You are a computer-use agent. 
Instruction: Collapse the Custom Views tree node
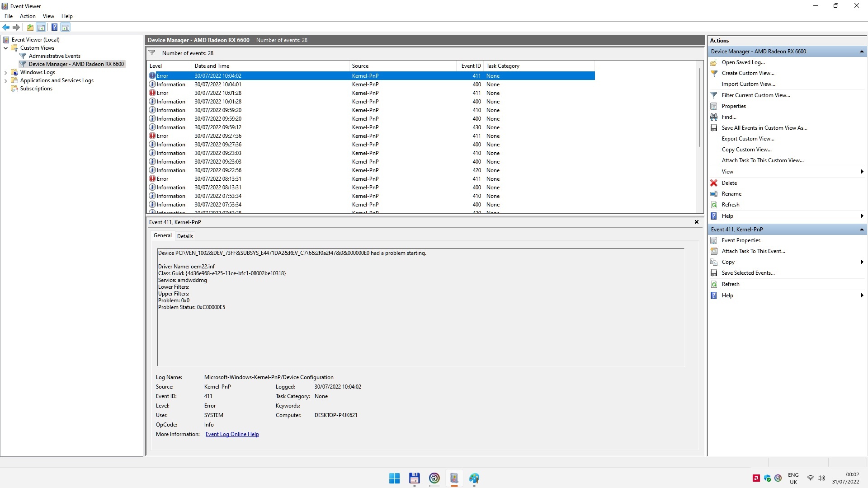(x=5, y=48)
